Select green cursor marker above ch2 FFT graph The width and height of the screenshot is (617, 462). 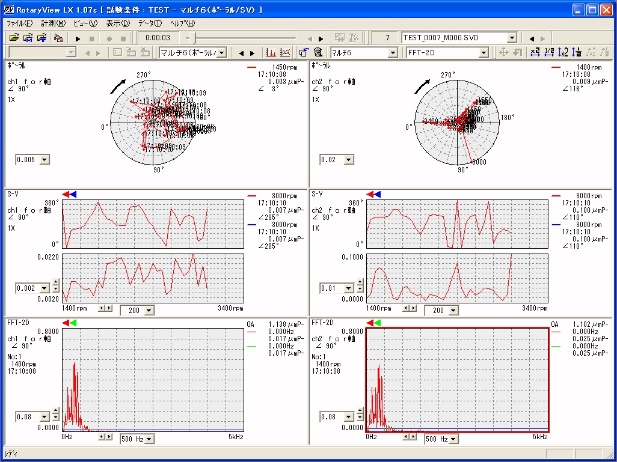tap(377, 323)
